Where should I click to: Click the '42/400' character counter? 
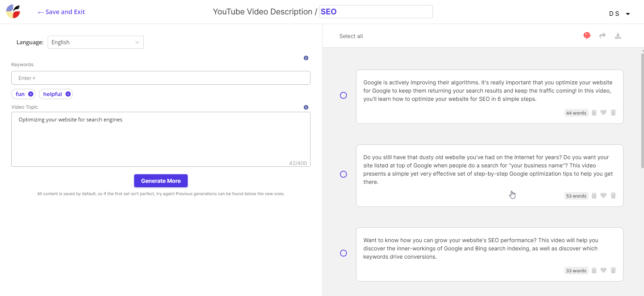coord(298,163)
